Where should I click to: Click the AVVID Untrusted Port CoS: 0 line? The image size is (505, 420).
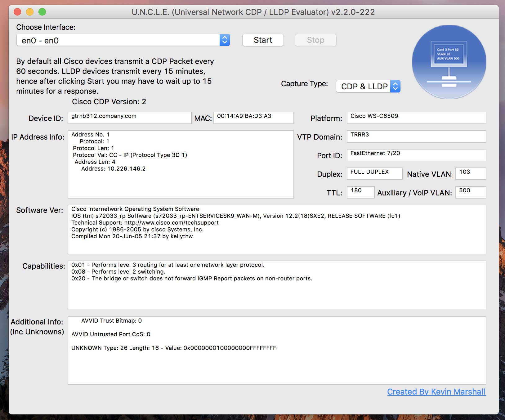[x=111, y=334]
